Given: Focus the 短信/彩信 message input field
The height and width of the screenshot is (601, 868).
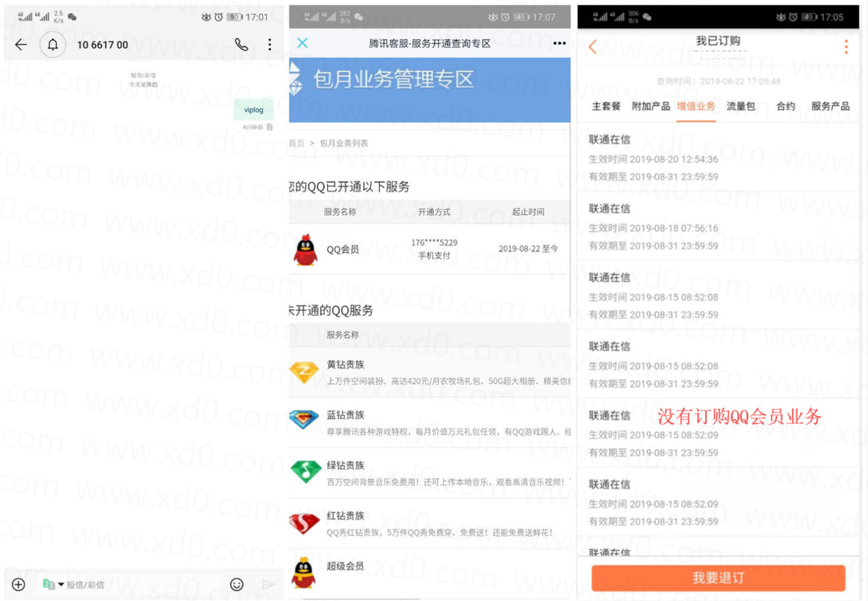Looking at the screenshot, I should [x=144, y=584].
